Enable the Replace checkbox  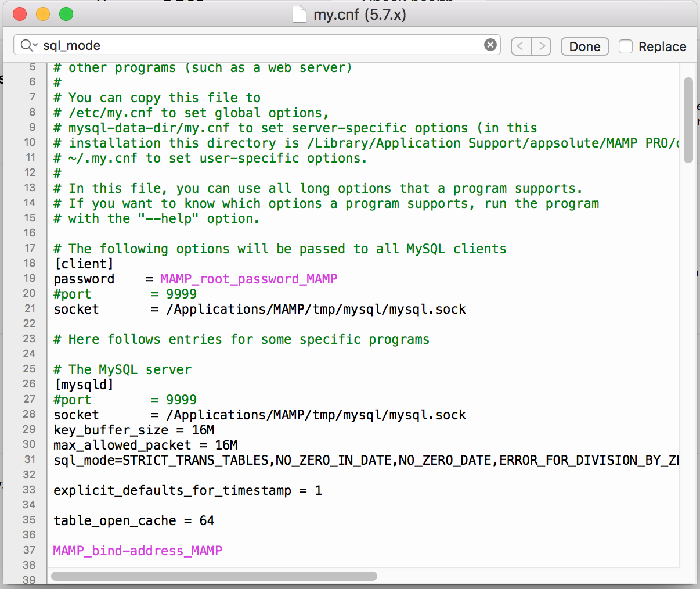(x=626, y=46)
